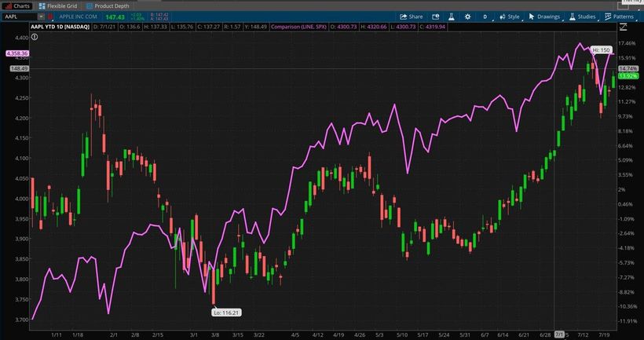Change the D time frame aggregation

coord(485,16)
